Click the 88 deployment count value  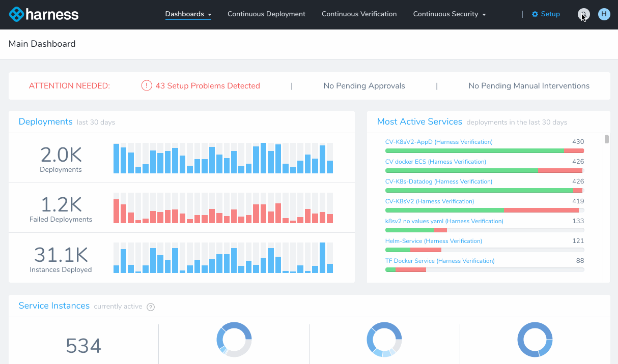(x=580, y=261)
